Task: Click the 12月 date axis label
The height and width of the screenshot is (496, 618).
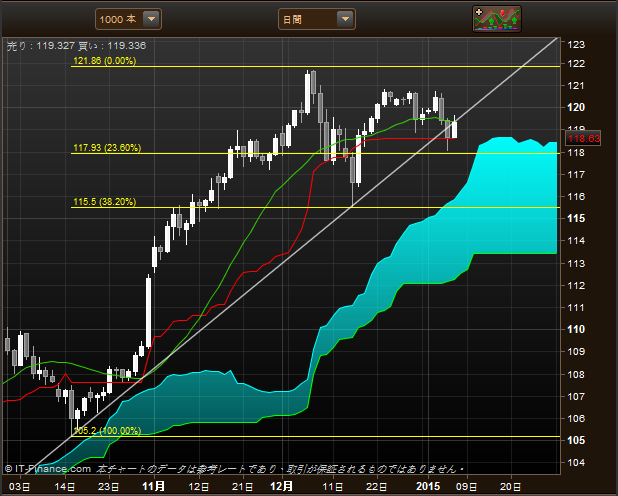Action: click(x=281, y=486)
